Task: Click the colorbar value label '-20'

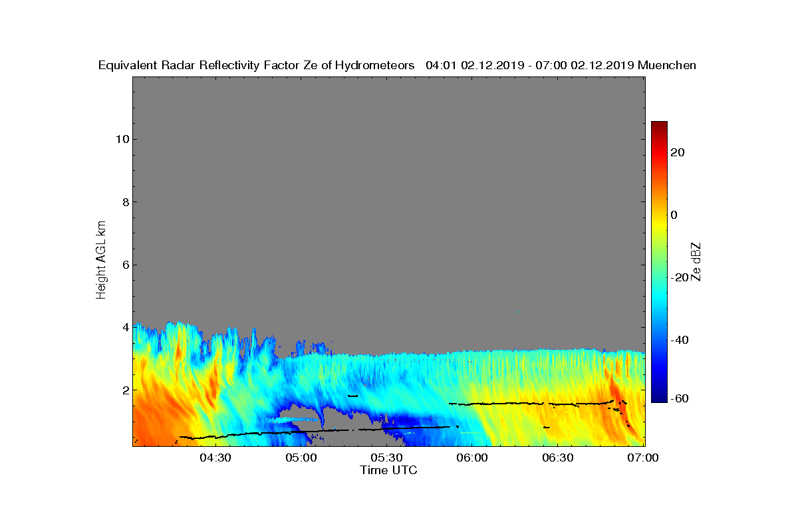Action: coord(680,277)
